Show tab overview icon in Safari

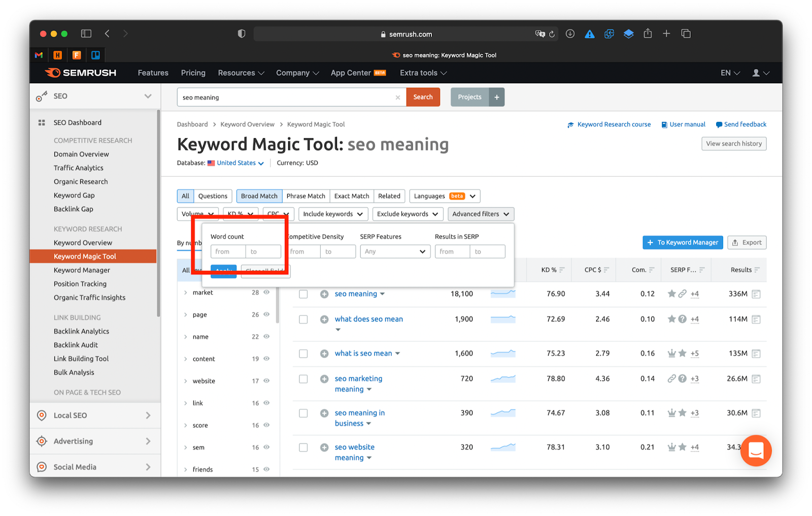point(686,34)
